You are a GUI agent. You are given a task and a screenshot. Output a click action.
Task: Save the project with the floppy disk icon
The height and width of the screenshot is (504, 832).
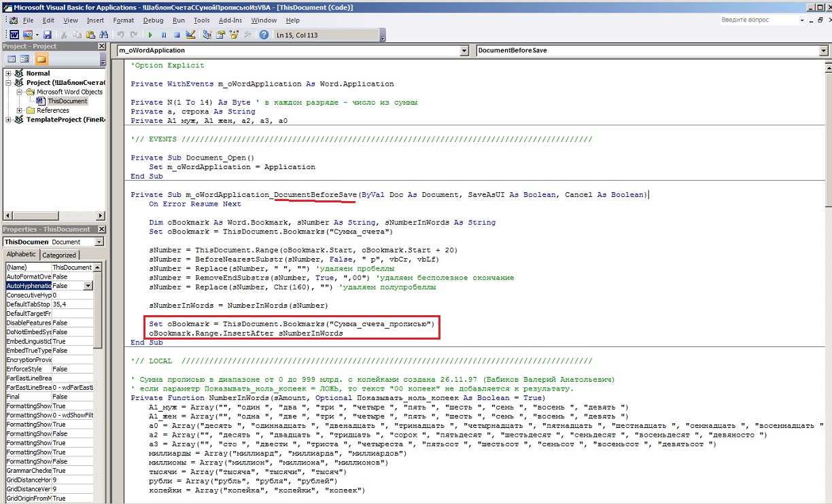(x=47, y=35)
